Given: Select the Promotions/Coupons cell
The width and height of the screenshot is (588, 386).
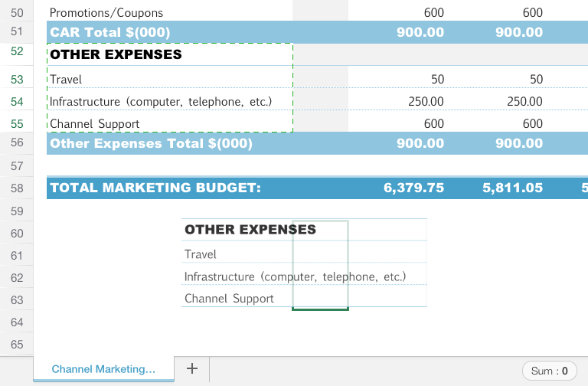Looking at the screenshot, I should [x=106, y=12].
